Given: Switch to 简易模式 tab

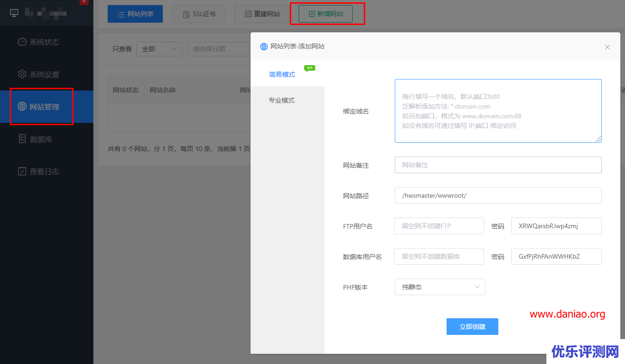Looking at the screenshot, I should point(282,74).
